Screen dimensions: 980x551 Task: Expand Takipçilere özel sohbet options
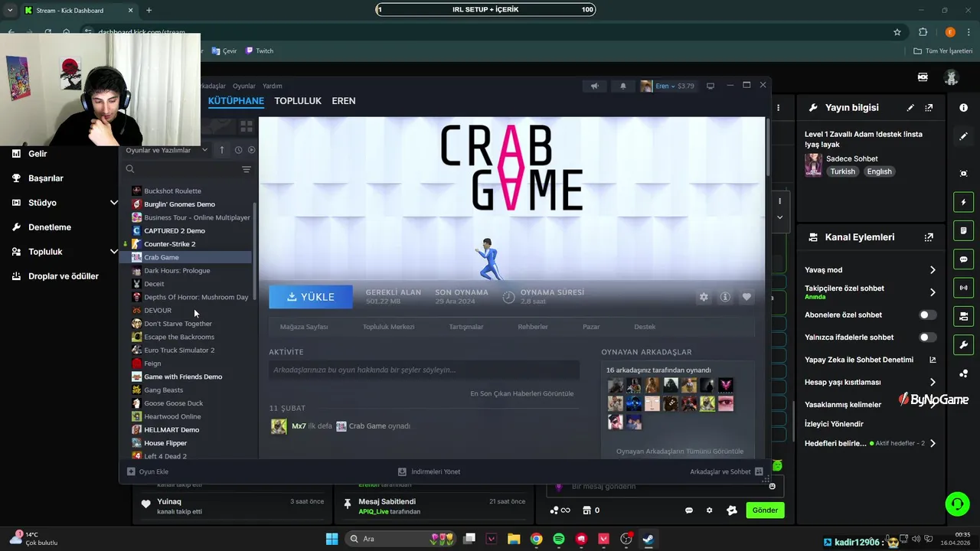933,292
